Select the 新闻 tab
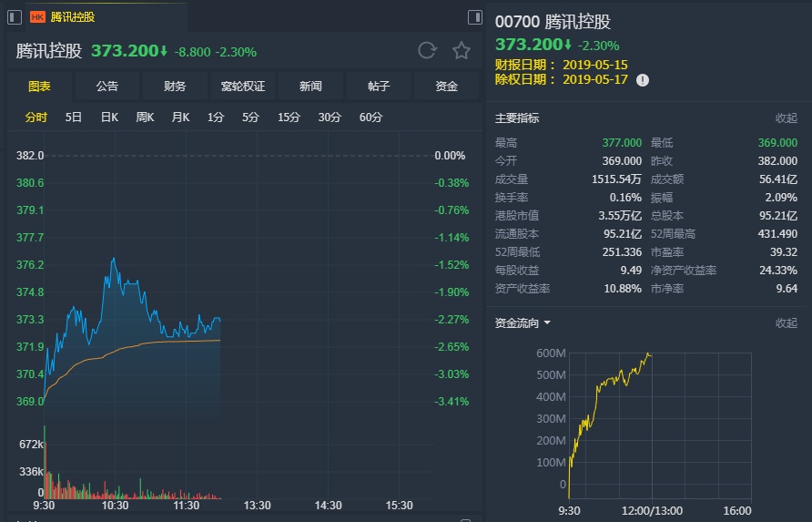 coord(310,87)
